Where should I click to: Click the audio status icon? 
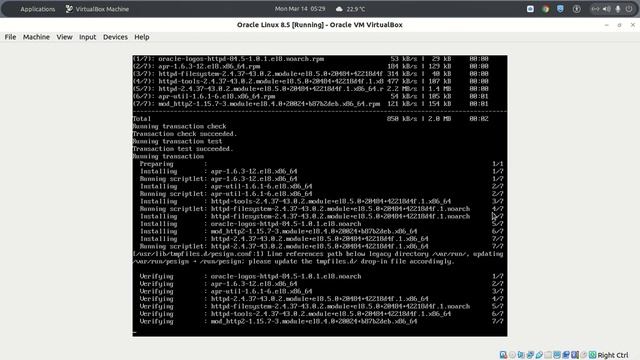click(521, 355)
